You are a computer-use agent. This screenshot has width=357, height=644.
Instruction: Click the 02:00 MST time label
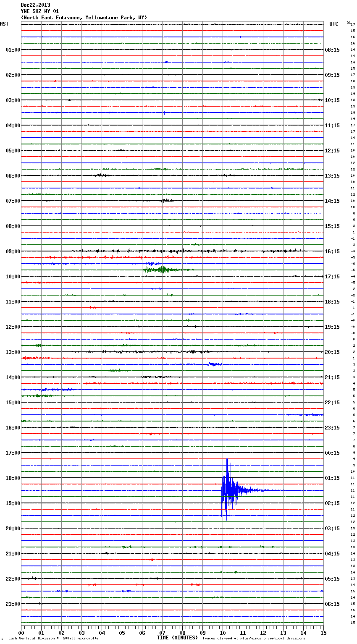tap(13, 75)
